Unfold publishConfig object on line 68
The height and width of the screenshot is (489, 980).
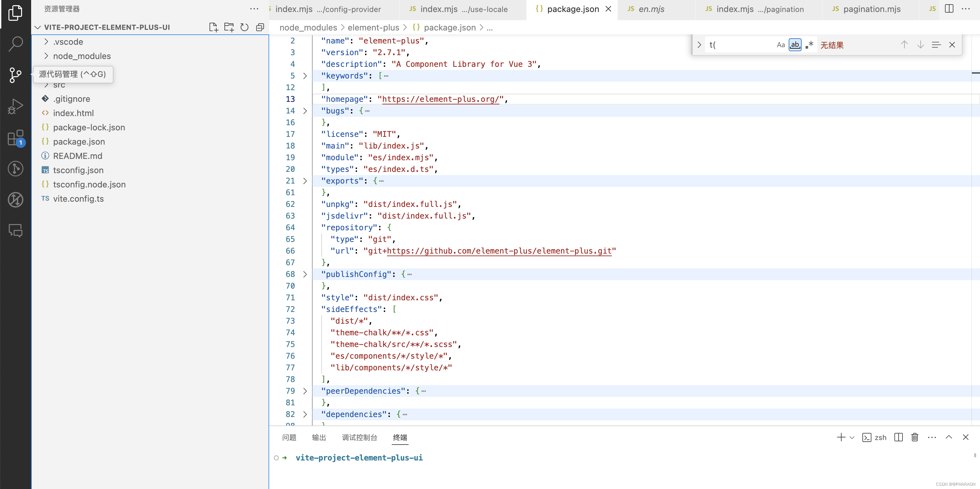point(305,274)
